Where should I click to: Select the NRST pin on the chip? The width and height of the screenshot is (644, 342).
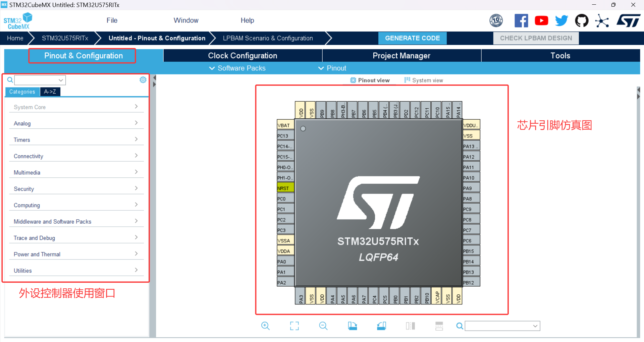pyautogui.click(x=285, y=188)
